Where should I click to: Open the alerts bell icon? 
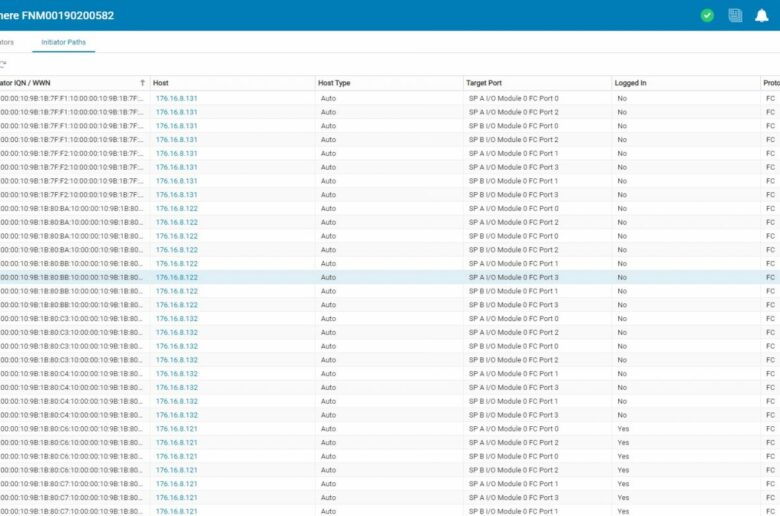click(x=762, y=15)
